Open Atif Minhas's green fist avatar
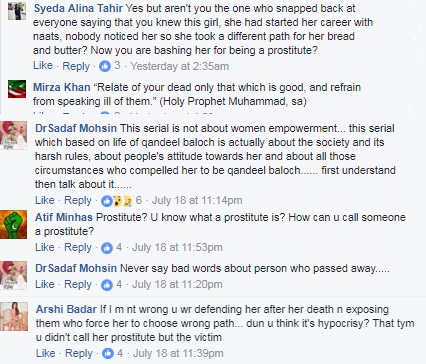Screen dimensions: 426x364 pos(13,224)
